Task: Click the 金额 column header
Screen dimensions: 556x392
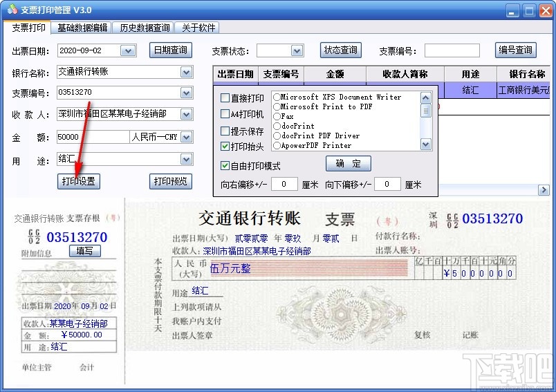Action: pos(335,75)
